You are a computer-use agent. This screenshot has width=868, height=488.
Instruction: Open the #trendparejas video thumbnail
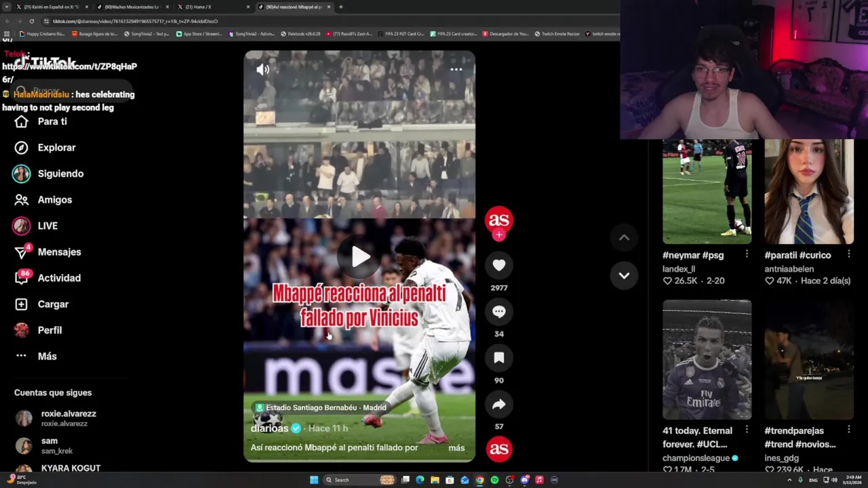pos(809,360)
